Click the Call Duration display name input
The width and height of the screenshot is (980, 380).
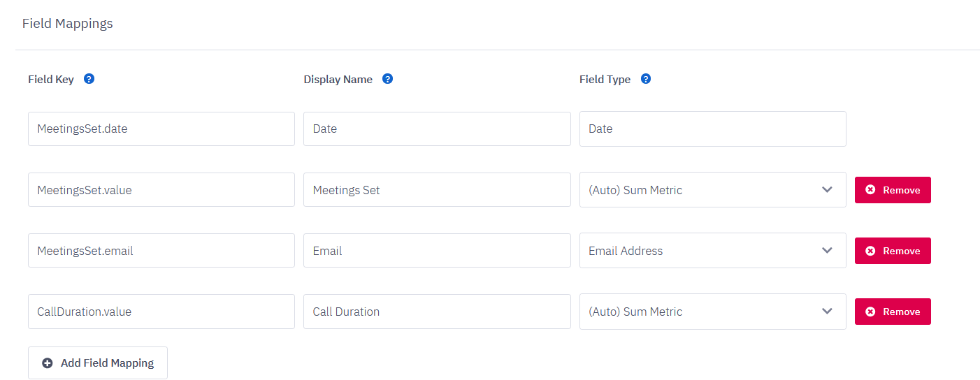pos(437,312)
